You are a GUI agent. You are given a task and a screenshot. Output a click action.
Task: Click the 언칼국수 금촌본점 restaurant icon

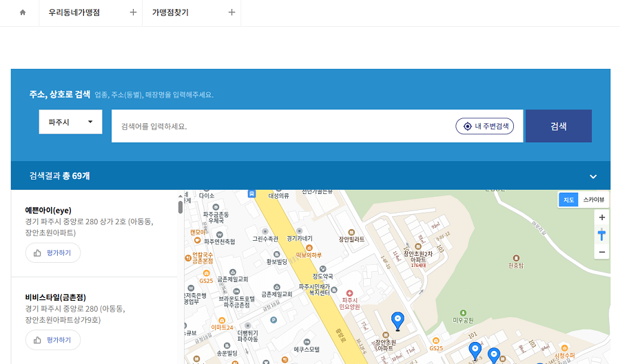point(188,259)
